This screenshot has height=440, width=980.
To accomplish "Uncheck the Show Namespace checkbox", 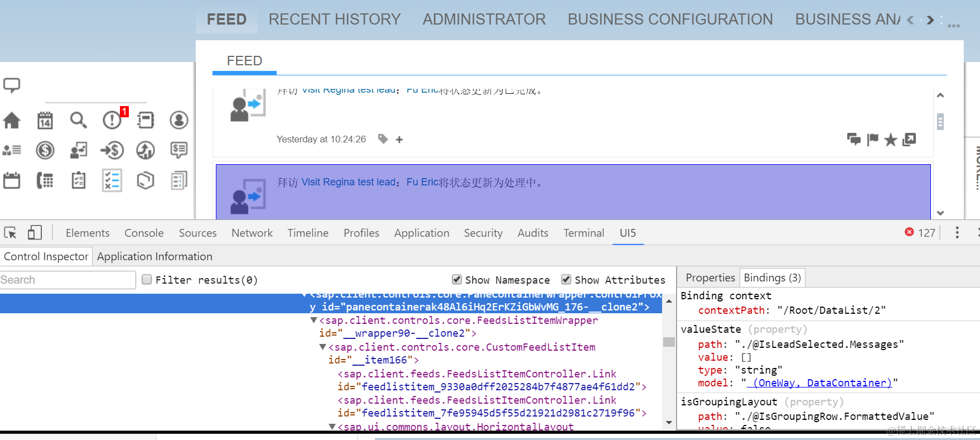I will (x=457, y=279).
